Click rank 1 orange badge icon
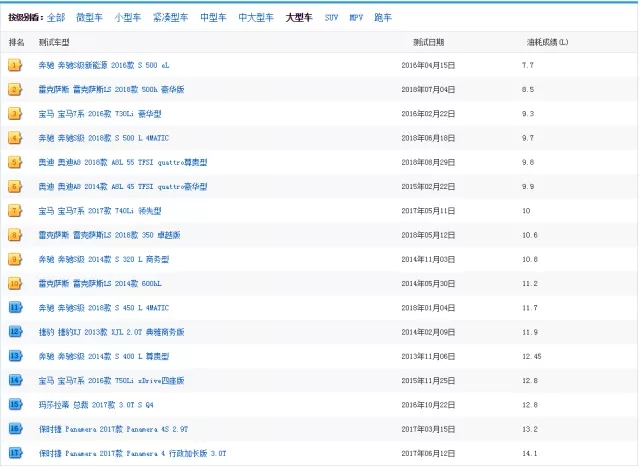 click(15, 65)
